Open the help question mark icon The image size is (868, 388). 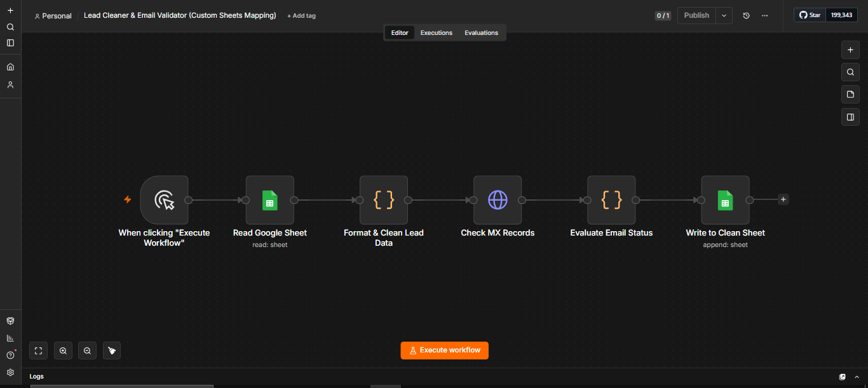pyautogui.click(x=10, y=355)
